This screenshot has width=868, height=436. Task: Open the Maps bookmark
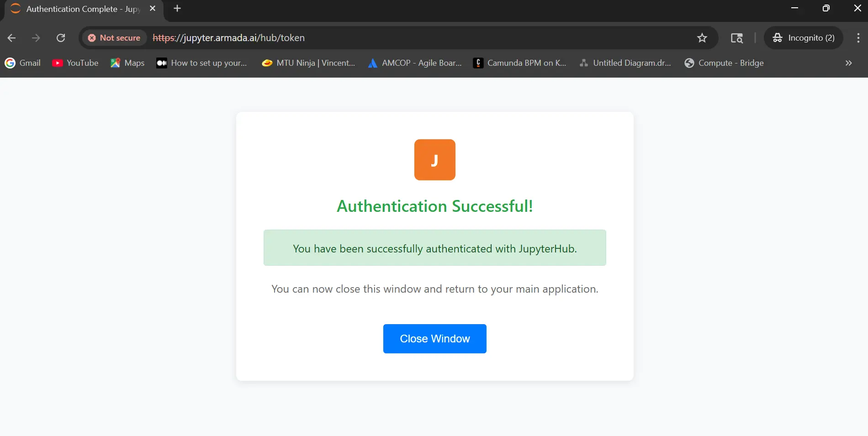pyautogui.click(x=127, y=63)
